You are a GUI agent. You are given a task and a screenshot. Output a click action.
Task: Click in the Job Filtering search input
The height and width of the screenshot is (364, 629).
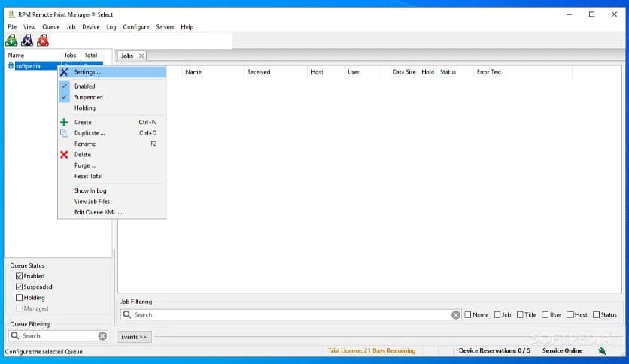(x=291, y=314)
